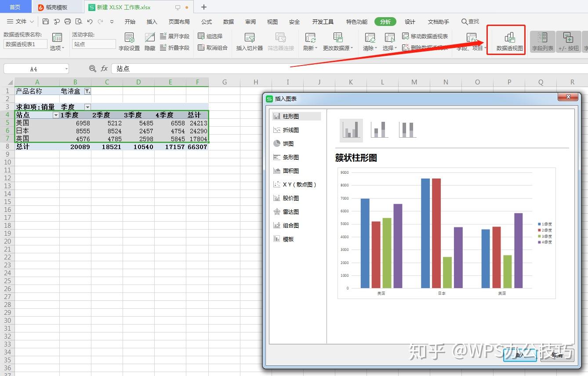Open the 季度 column filter dropdown
This screenshot has height=376, width=588.
[x=87, y=107]
